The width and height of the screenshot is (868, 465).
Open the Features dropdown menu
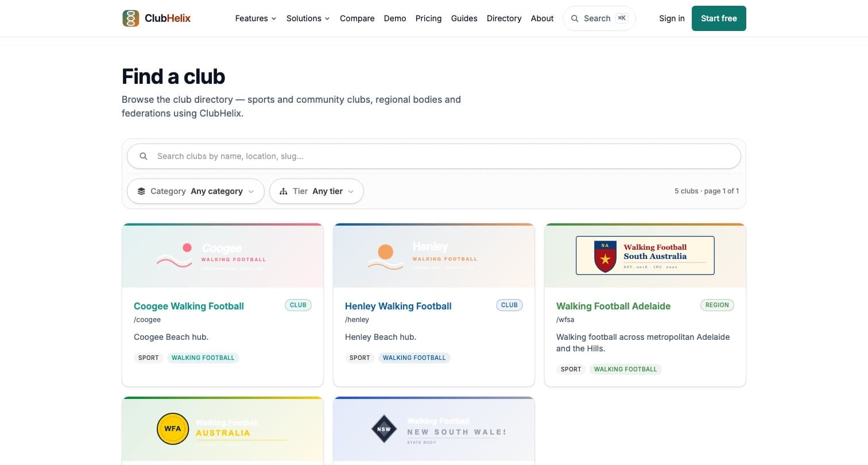pyautogui.click(x=256, y=18)
